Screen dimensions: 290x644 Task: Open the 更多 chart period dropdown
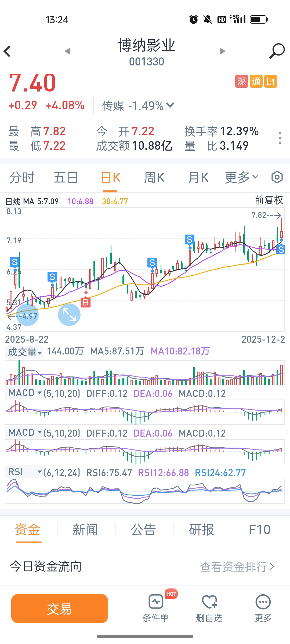coord(242,177)
